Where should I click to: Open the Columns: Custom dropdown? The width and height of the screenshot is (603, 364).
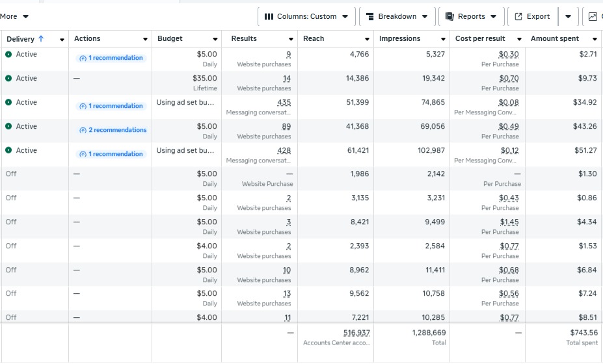pos(306,17)
